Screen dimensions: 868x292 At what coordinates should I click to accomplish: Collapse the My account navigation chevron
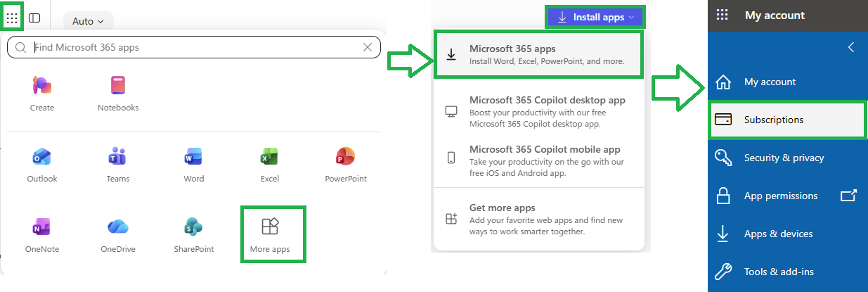[x=851, y=47]
